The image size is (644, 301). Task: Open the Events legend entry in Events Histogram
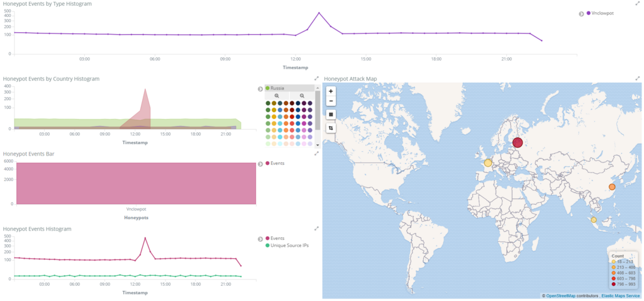click(275, 238)
